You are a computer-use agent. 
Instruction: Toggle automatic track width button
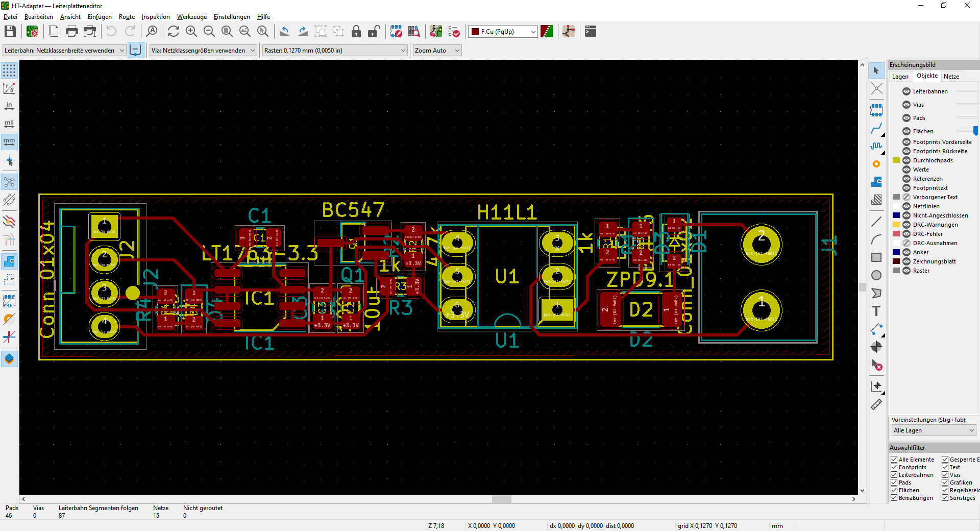click(x=136, y=51)
